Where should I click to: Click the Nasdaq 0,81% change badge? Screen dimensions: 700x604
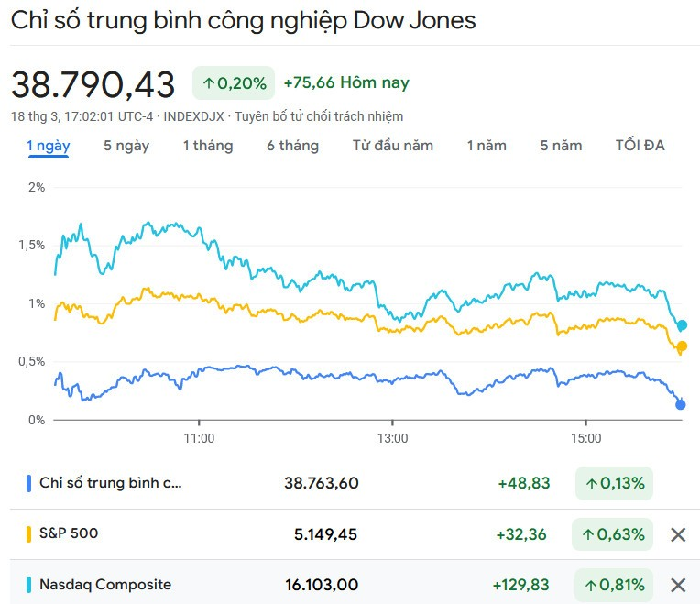pos(614,585)
